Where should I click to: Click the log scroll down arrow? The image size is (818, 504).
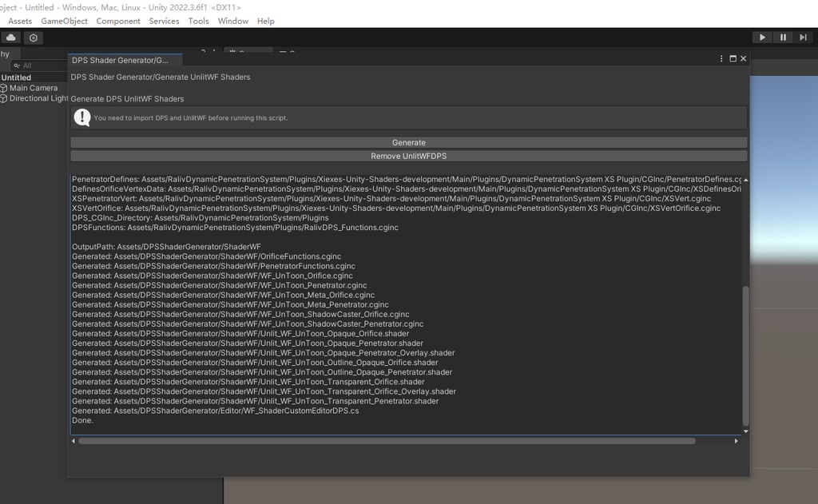[745, 431]
